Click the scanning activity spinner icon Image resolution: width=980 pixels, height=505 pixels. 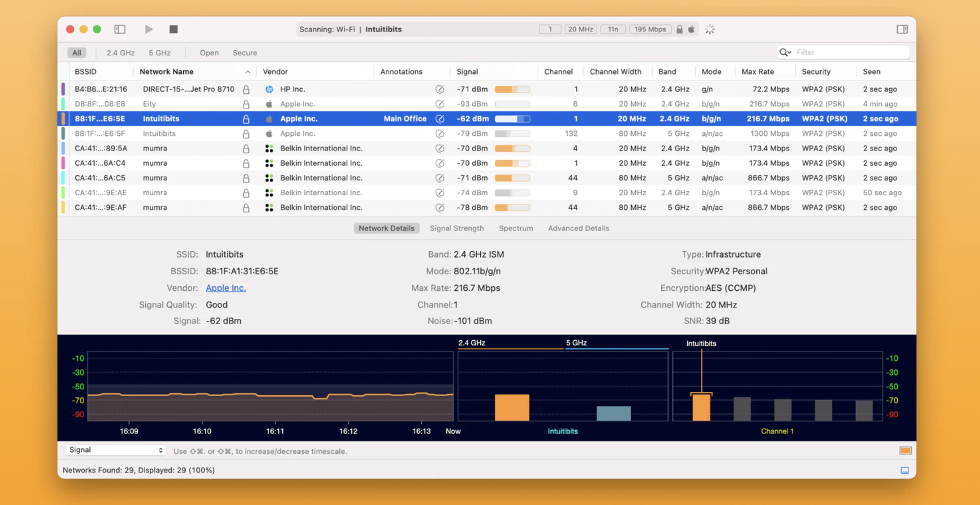[x=710, y=30]
